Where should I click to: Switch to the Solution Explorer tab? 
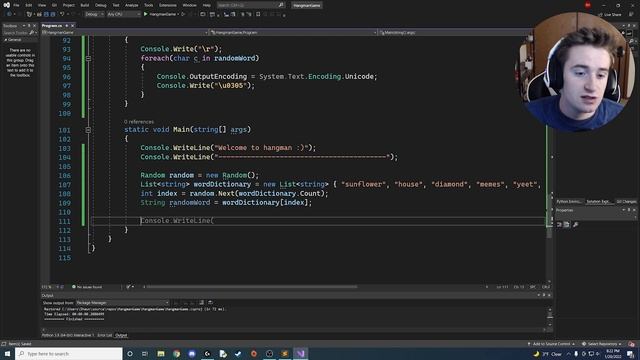598,202
